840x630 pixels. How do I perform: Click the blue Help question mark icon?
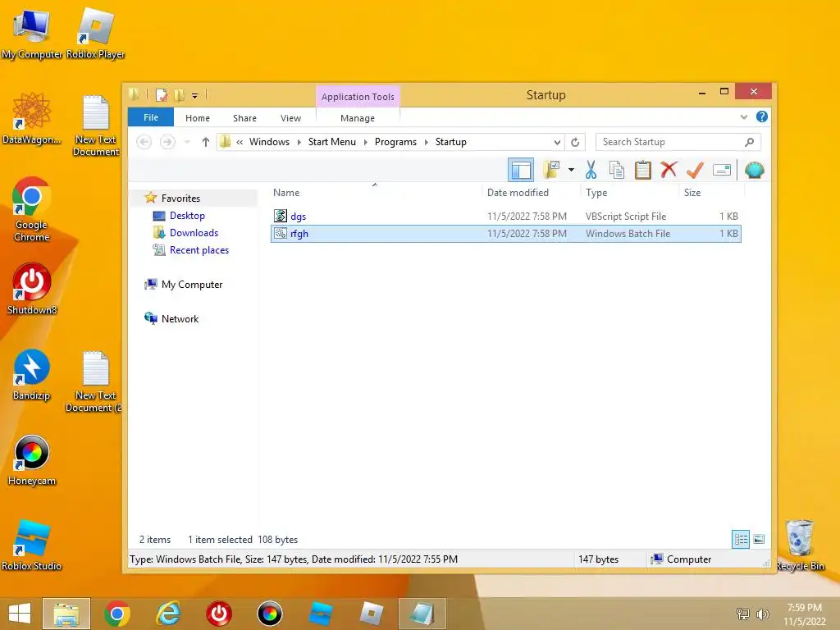pyautogui.click(x=762, y=116)
